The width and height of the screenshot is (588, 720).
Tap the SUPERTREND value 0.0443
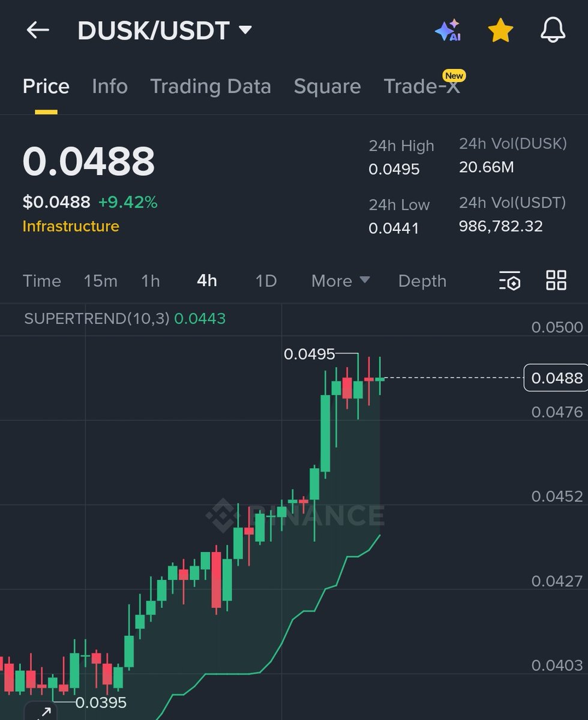(x=200, y=319)
